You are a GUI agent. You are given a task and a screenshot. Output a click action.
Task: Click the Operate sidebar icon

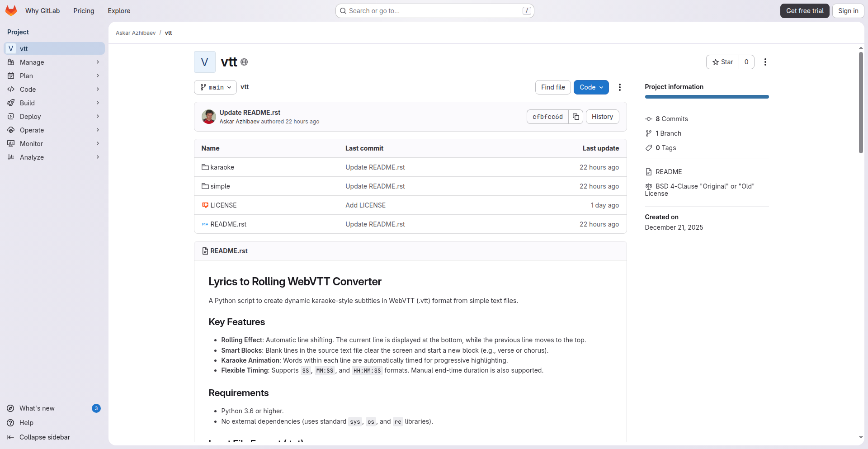click(11, 130)
